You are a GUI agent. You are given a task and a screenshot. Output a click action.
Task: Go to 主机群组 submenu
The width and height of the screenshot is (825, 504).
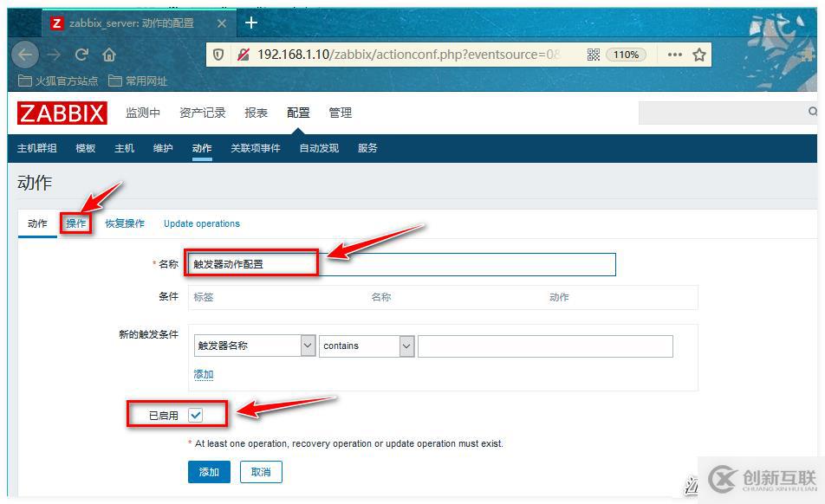click(x=36, y=148)
